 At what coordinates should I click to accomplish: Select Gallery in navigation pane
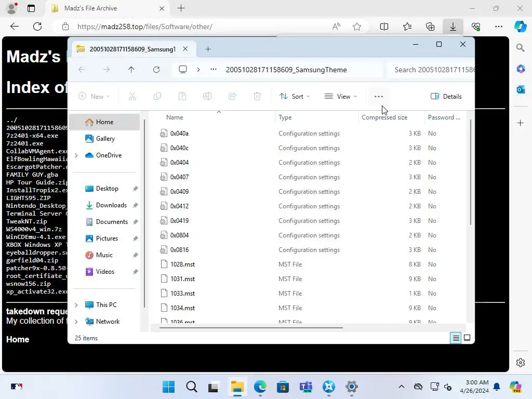[x=104, y=138]
